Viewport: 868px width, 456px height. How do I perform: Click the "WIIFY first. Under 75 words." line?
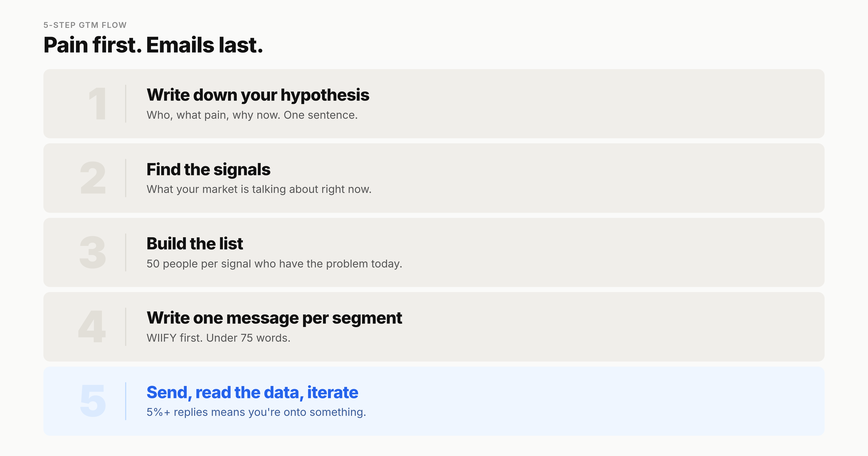218,338
